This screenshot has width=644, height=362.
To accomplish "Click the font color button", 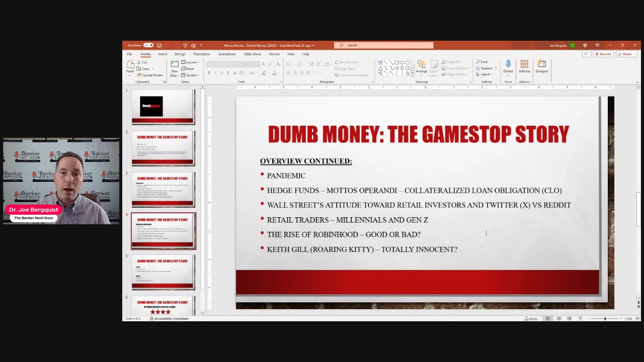I will [x=274, y=73].
